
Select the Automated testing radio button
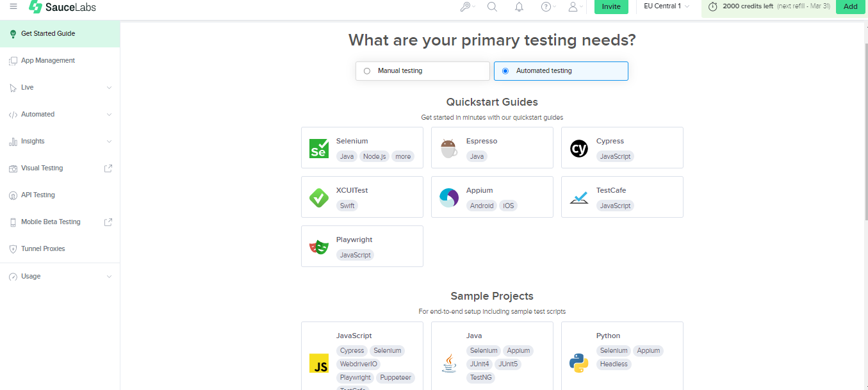tap(504, 71)
